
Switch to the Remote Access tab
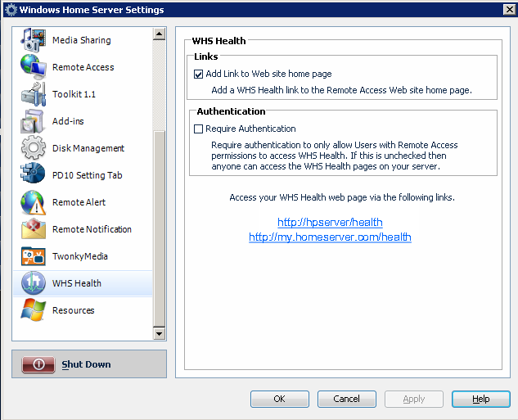tap(83, 67)
